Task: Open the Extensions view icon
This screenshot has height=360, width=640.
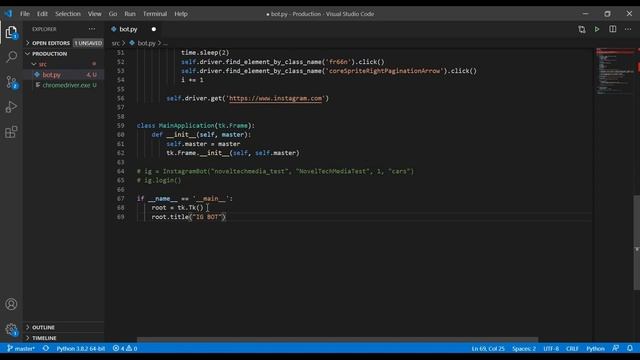Action: pos(11,132)
